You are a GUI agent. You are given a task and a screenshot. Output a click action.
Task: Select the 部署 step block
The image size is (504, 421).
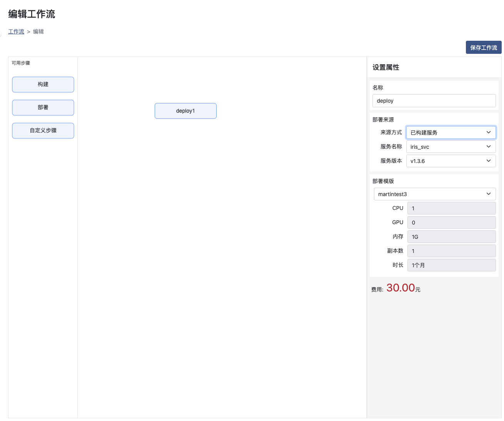(43, 108)
